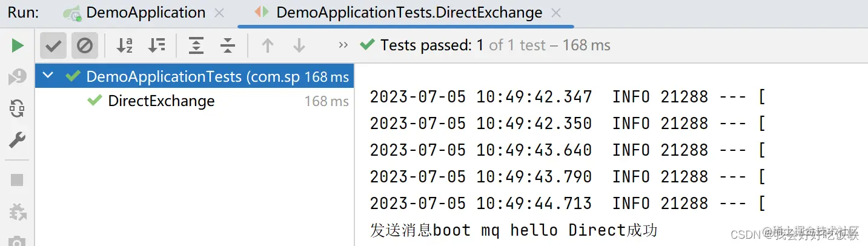Click the gray Stop square button
Screen dimensions: 868x246
pyautogui.click(x=18, y=180)
